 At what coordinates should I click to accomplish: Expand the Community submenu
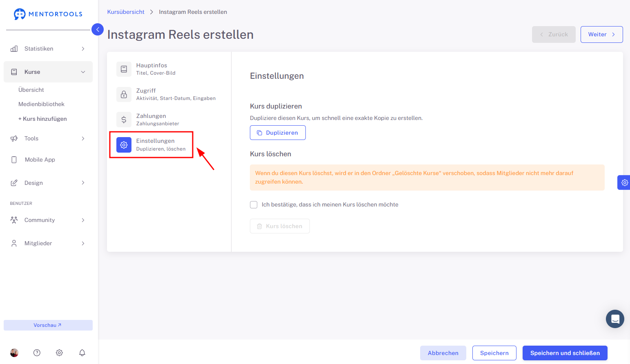coord(48,220)
